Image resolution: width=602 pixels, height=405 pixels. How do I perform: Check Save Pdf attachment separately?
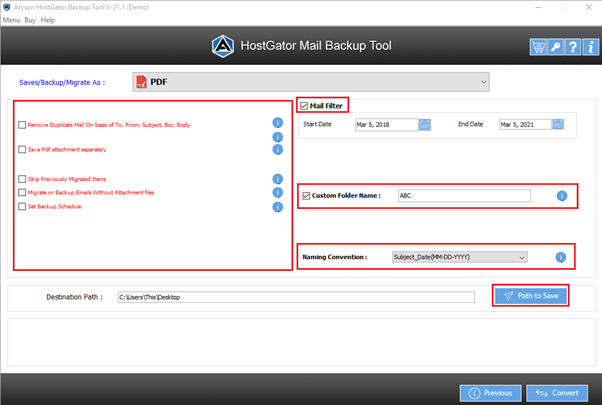tap(22, 149)
